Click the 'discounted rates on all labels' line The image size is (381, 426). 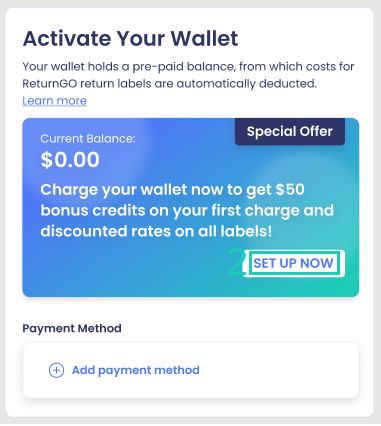(156, 231)
